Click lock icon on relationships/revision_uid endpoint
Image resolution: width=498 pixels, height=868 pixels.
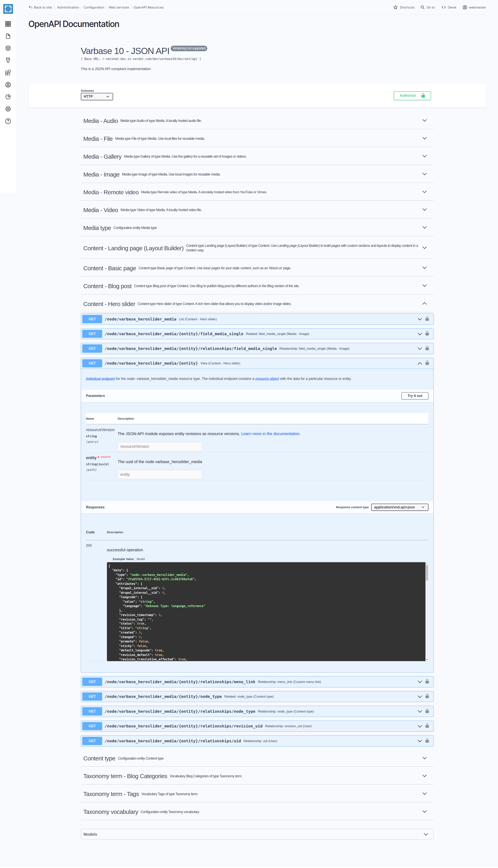click(427, 726)
